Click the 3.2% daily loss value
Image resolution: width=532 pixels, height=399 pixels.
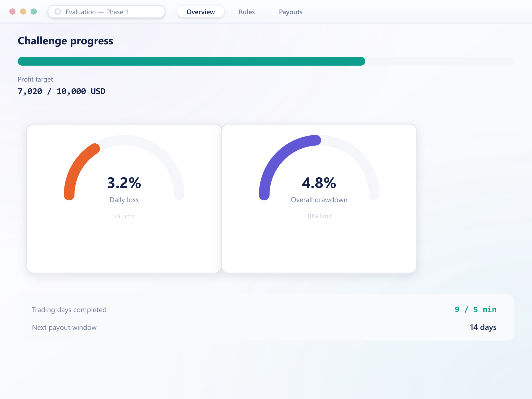(124, 183)
